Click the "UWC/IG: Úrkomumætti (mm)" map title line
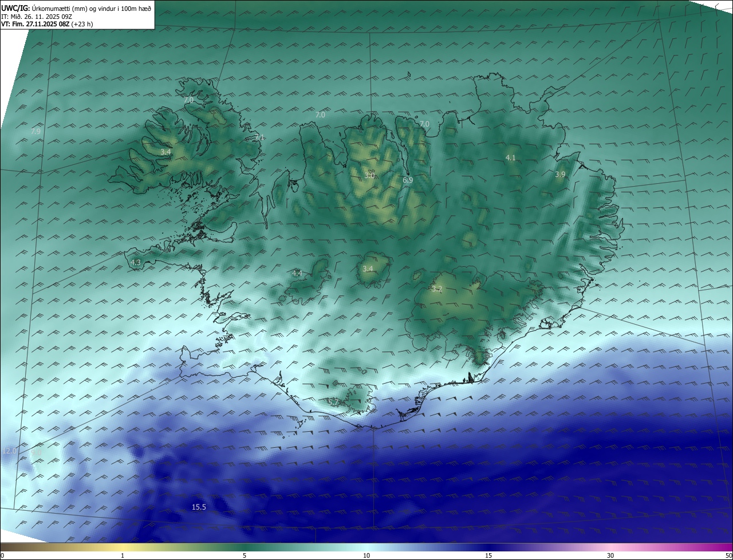 (76, 8)
